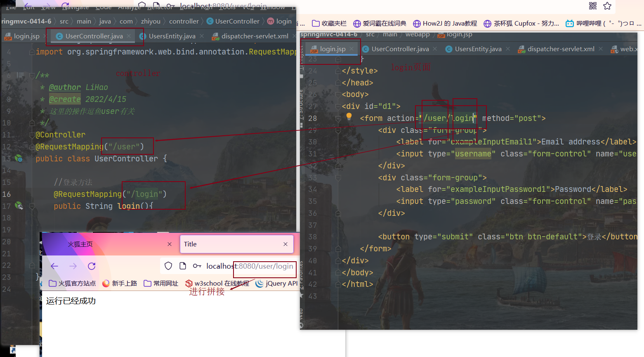This screenshot has width=644, height=357.
Task: Close UserController.java tab in the Java-code IDE window
Action: click(x=129, y=36)
